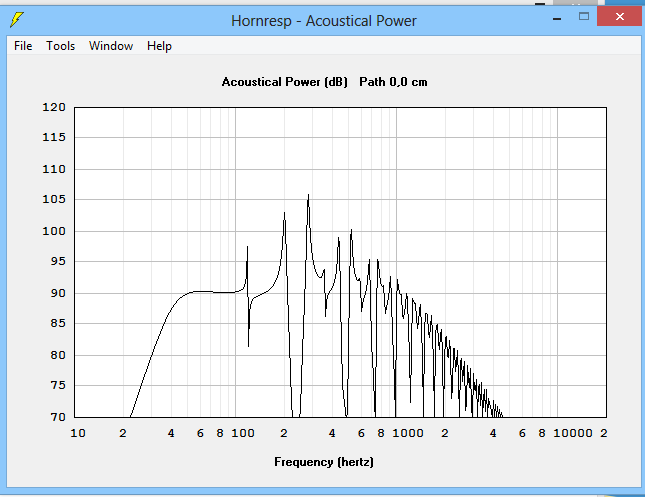Click the 70 value on the dB axis

(58, 417)
